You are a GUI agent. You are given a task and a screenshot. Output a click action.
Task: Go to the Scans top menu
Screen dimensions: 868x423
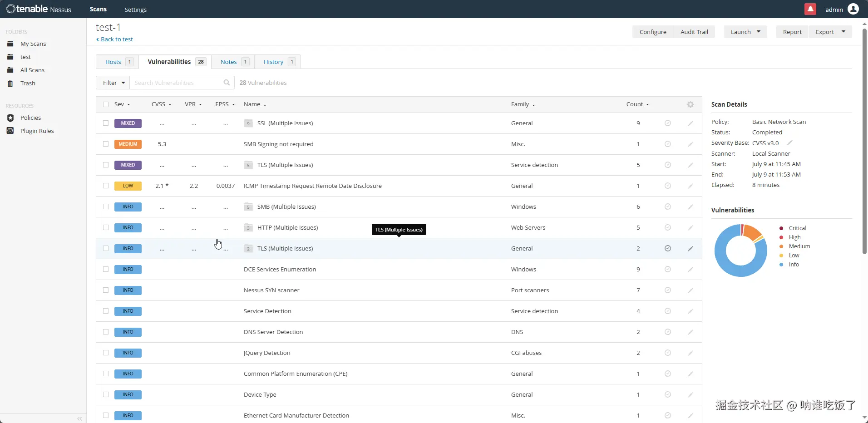pos(98,9)
